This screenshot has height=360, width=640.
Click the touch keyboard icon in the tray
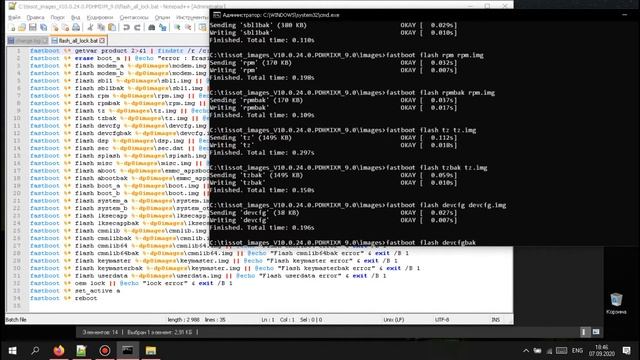point(562,351)
